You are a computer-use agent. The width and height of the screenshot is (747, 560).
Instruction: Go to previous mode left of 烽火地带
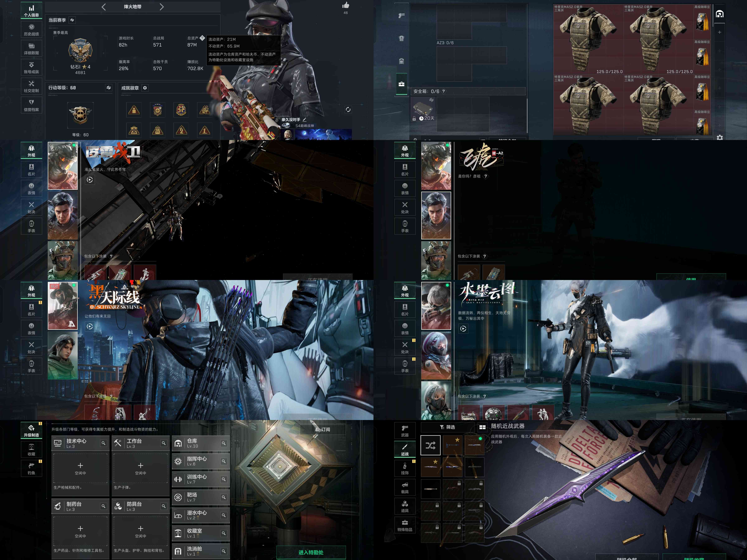(104, 7)
